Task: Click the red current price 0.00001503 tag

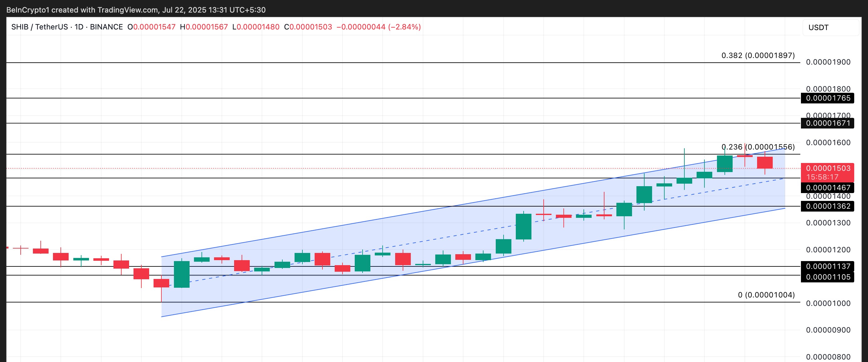Action: [828, 173]
